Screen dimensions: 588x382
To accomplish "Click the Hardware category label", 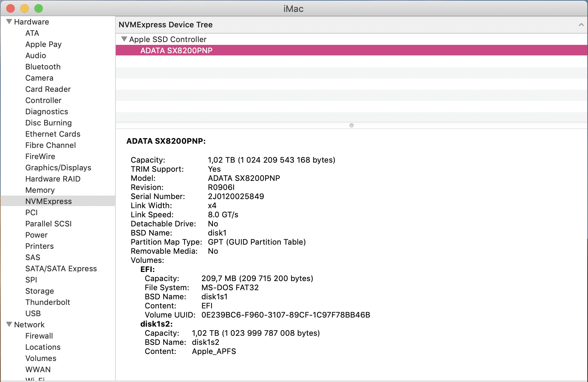I will (32, 22).
